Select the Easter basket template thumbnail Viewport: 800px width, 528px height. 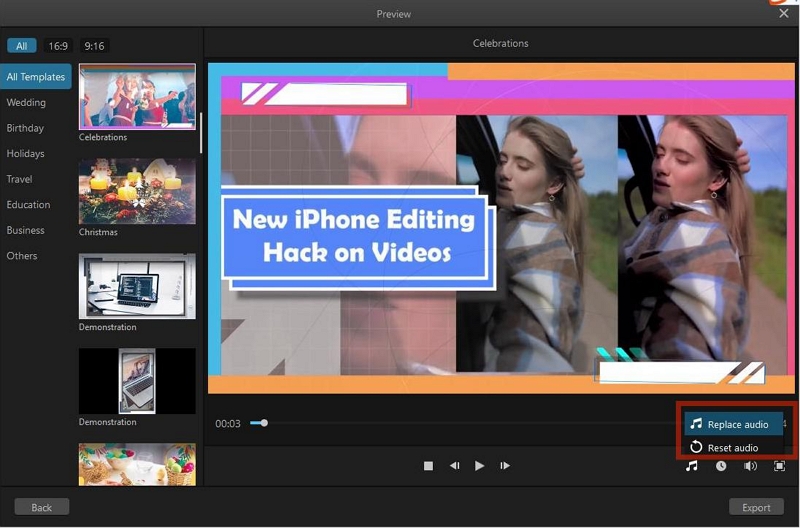[137, 464]
